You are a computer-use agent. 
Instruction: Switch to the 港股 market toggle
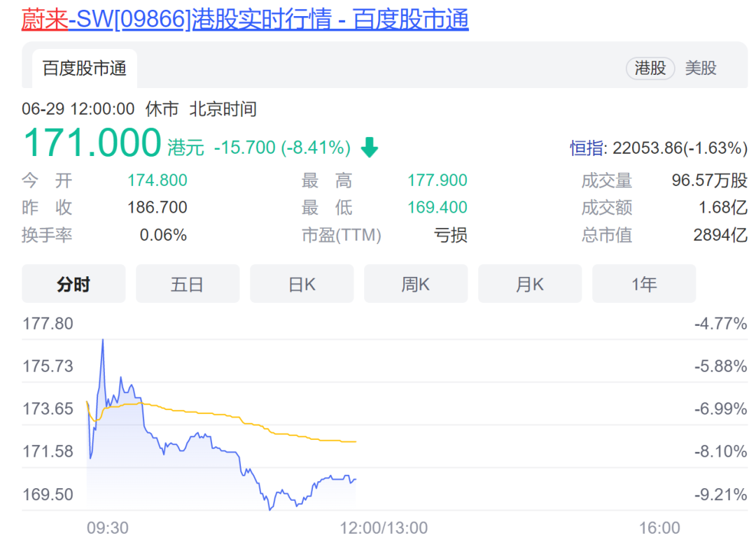650,68
